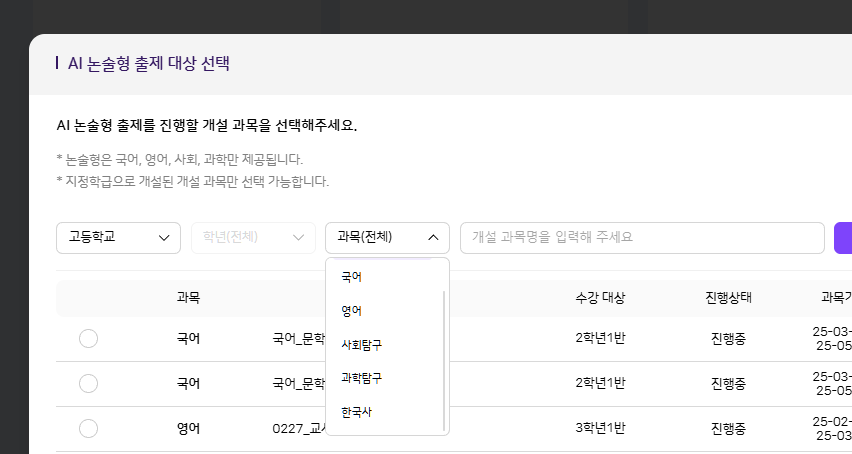The height and width of the screenshot is (454, 852).
Task: Click the 수강 대상 column header
Action: [x=600, y=298]
